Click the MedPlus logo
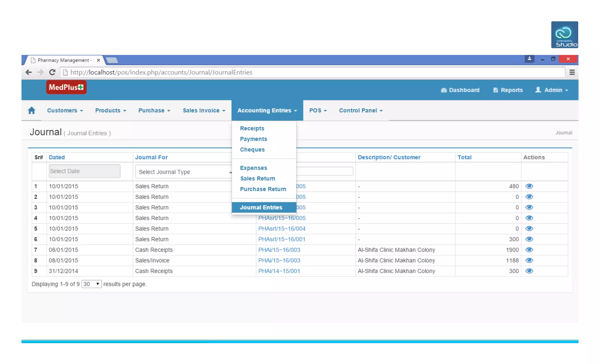The height and width of the screenshot is (364, 600). pos(66,87)
